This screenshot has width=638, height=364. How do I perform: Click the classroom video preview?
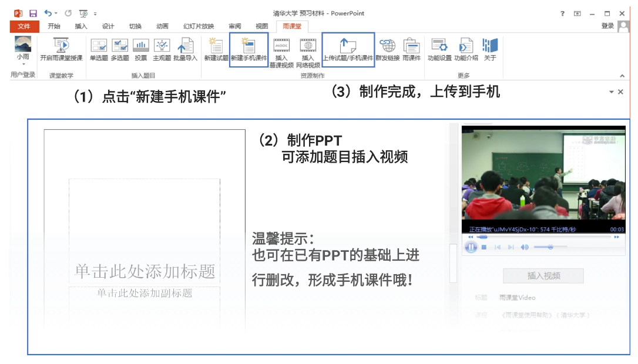(x=543, y=176)
